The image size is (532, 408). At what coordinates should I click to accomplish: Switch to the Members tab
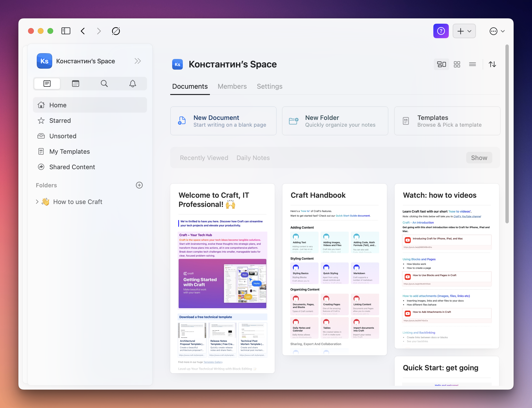click(x=232, y=87)
